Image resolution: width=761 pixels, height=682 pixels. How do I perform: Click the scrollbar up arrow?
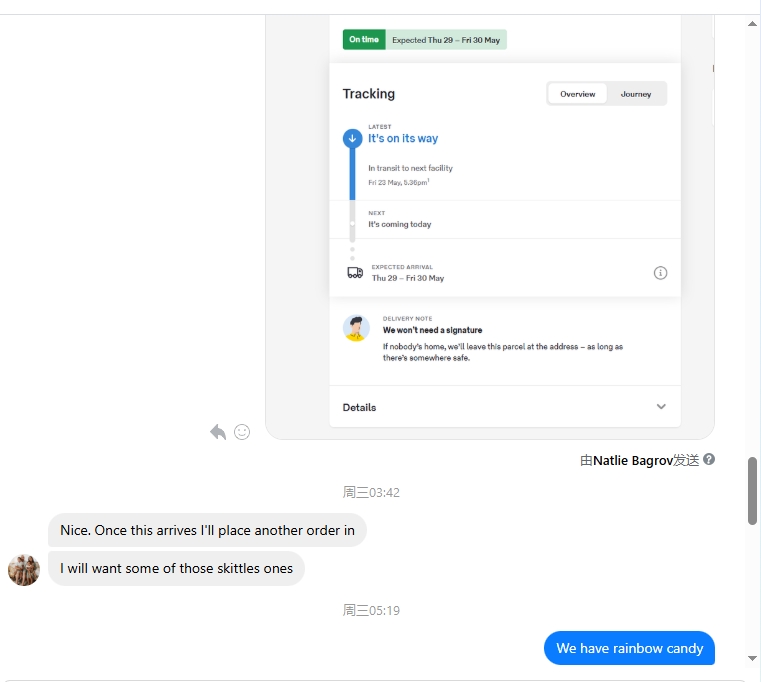[x=752, y=23]
